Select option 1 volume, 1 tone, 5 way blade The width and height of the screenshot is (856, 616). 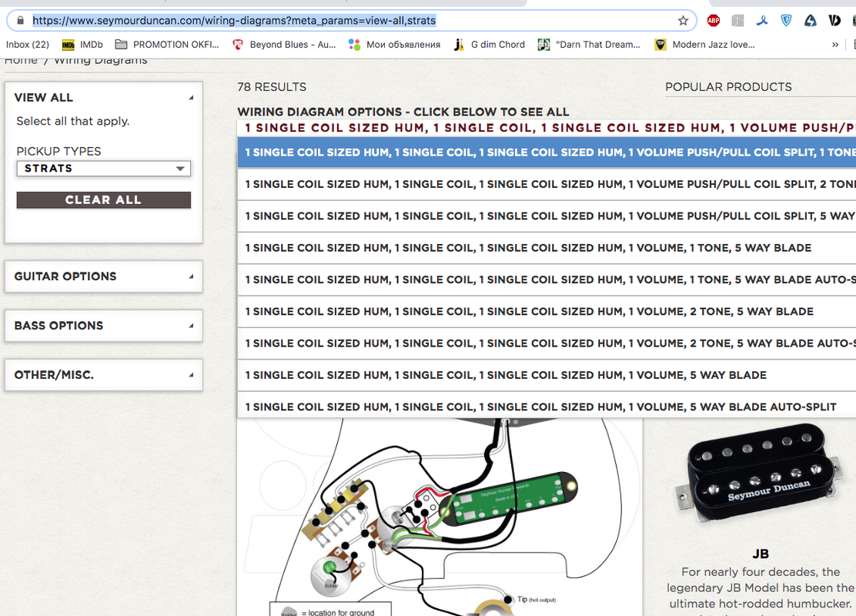547,248
